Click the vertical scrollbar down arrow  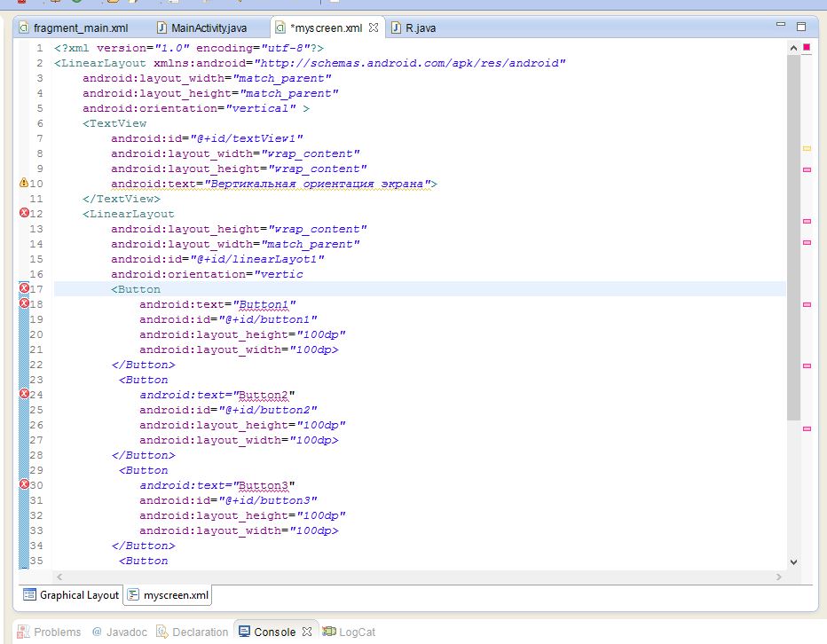pyautogui.click(x=793, y=562)
